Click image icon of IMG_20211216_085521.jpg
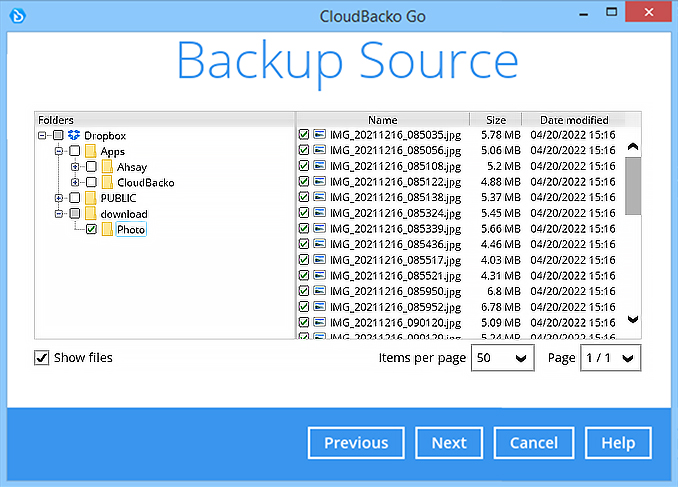678x487 pixels. tap(320, 275)
